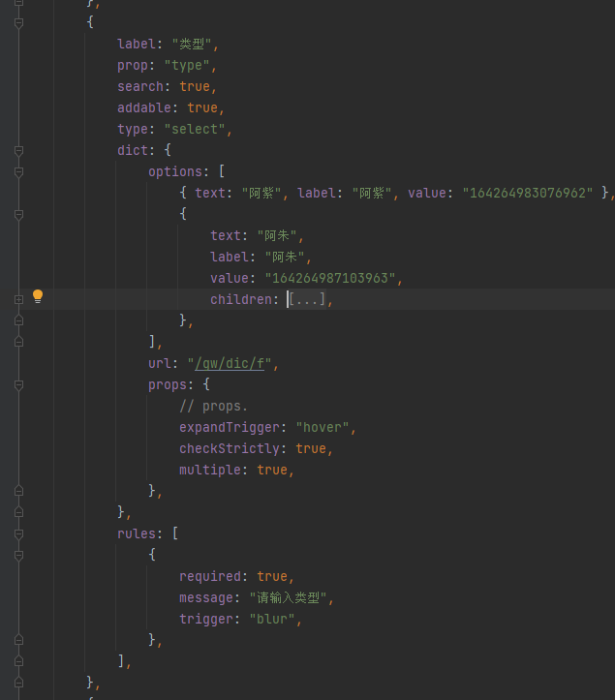The image size is (615, 700).
Task: Collapse the 'options: [' fold marker in gutter
Action: 18,172
